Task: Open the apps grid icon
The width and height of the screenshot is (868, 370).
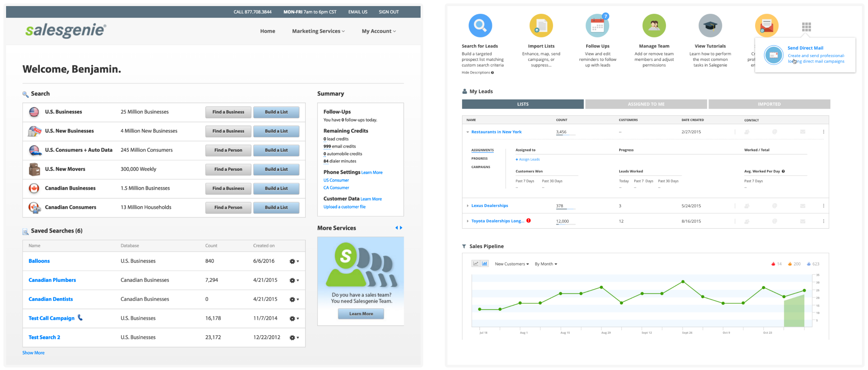Action: pos(806,27)
